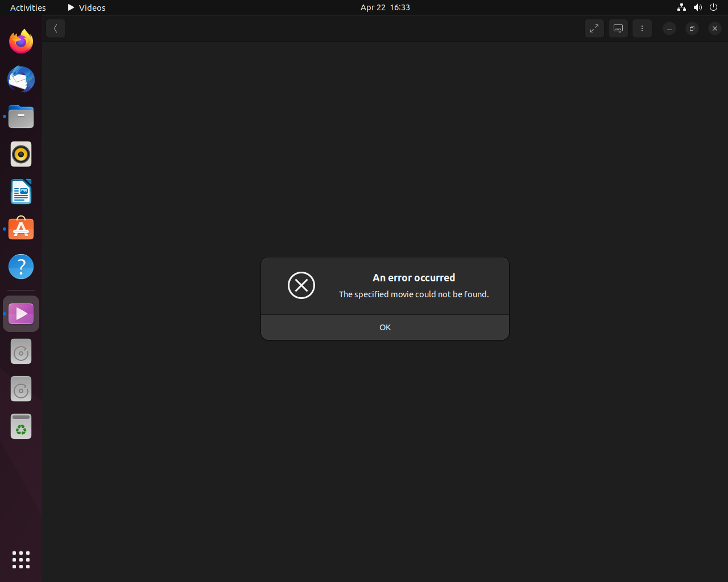The height and width of the screenshot is (582, 728).
Task: Dismiss the error with the OK button
Action: pos(385,327)
